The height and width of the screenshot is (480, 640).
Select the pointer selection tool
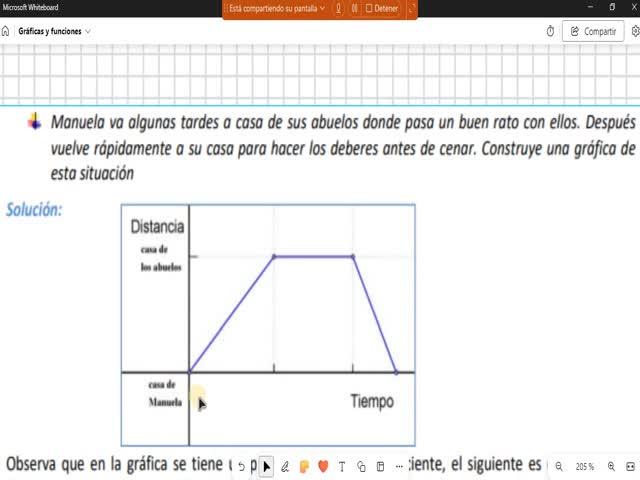267,466
